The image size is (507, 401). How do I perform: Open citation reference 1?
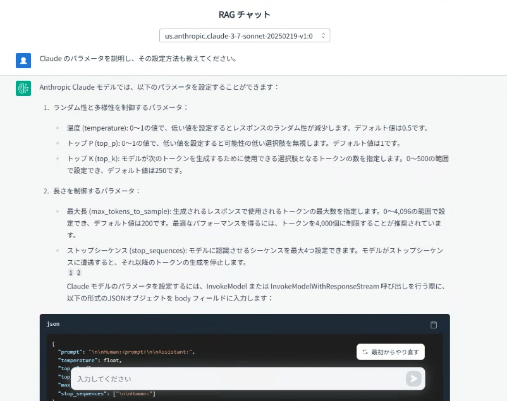70,273
